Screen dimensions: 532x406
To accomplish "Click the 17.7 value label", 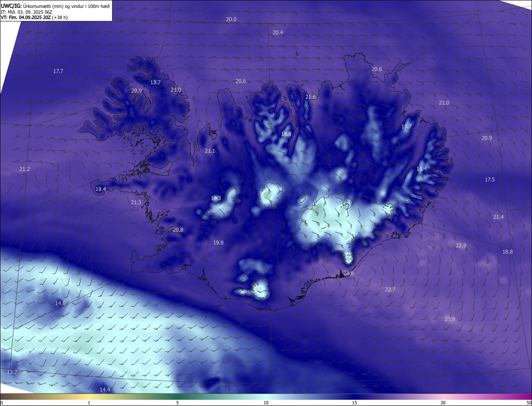I will point(58,71).
